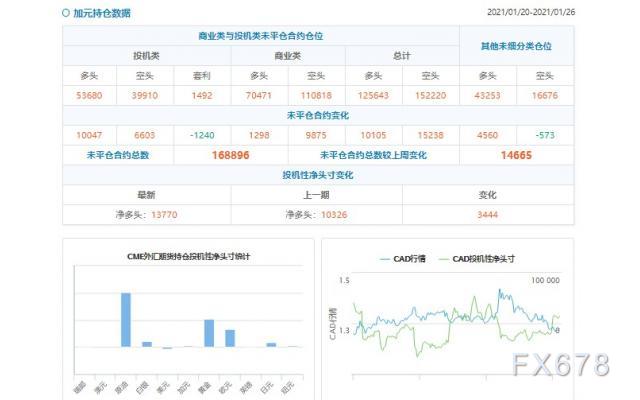The height and width of the screenshot is (400, 640).
Task: Toggle the CAD投机性净头寸 legend entry
Action: pos(476,259)
